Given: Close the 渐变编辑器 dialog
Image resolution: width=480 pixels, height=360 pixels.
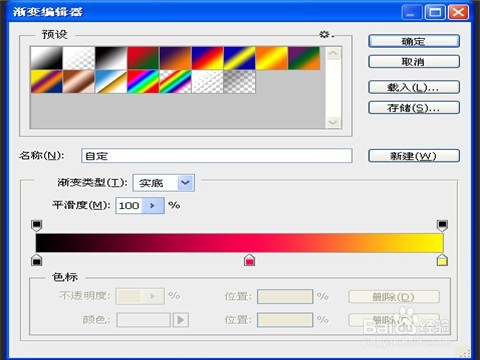Looking at the screenshot, I should click(458, 13).
